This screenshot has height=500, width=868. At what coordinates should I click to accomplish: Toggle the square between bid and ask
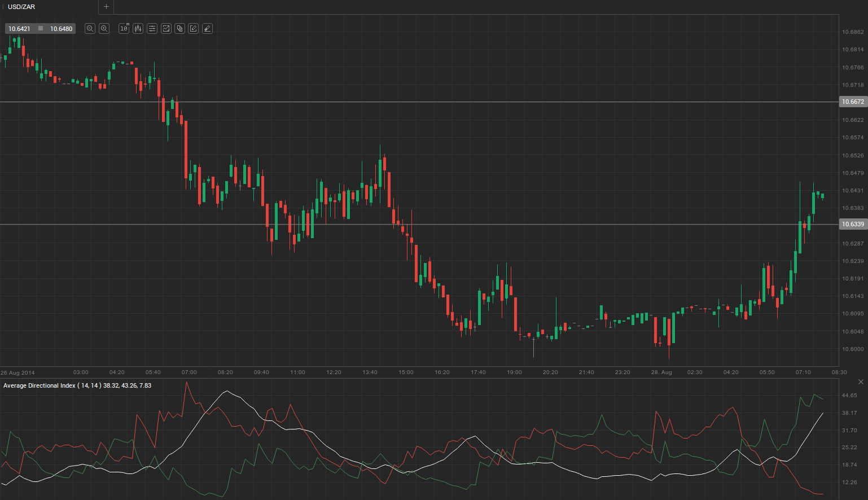pyautogui.click(x=41, y=29)
